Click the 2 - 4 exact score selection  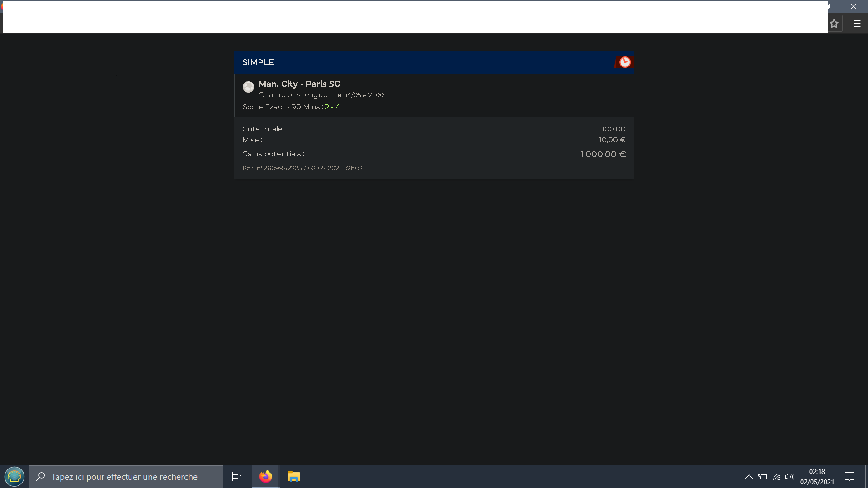point(332,107)
